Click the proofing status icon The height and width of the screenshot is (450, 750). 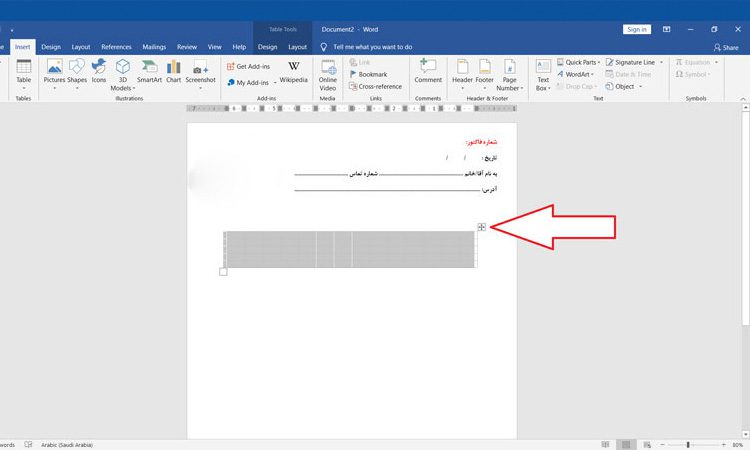click(28, 445)
